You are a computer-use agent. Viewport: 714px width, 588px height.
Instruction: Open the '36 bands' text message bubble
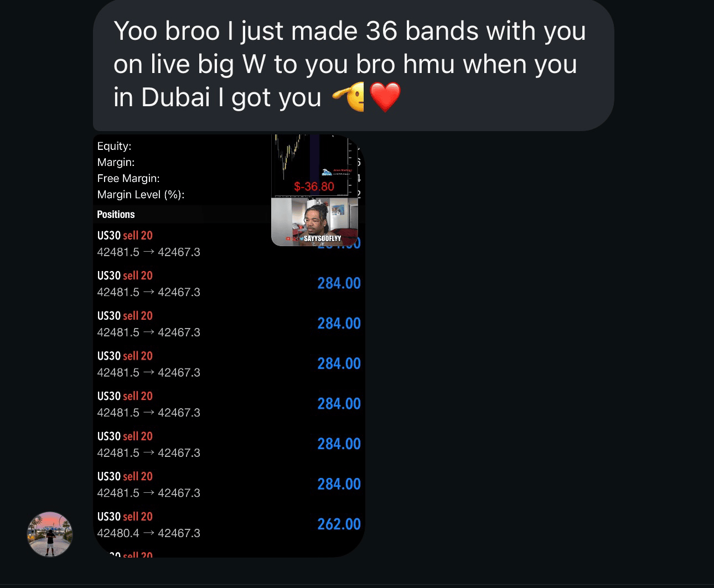353,65
